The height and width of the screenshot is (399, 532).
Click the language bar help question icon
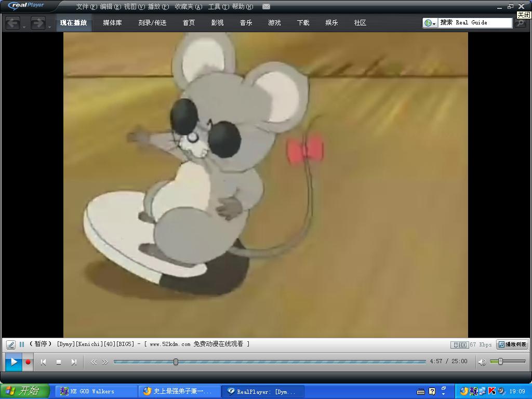pyautogui.click(x=432, y=392)
